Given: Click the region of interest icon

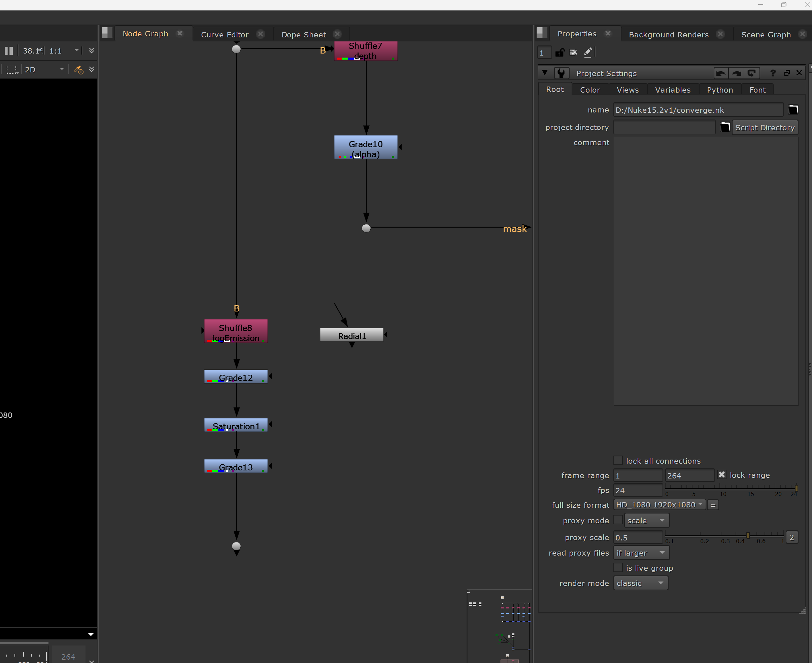Looking at the screenshot, I should tap(12, 70).
